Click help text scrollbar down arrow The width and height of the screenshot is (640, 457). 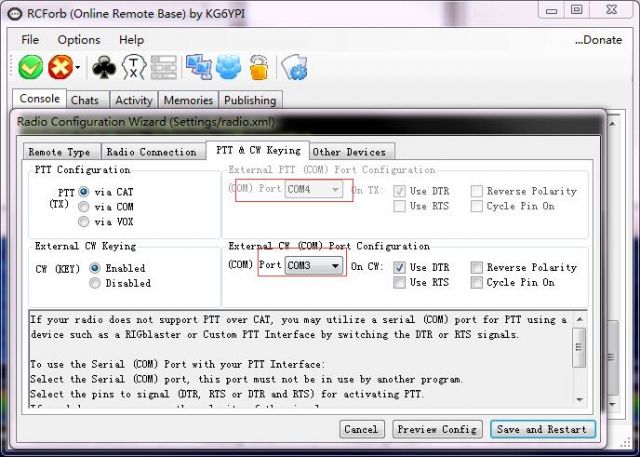pos(580,400)
